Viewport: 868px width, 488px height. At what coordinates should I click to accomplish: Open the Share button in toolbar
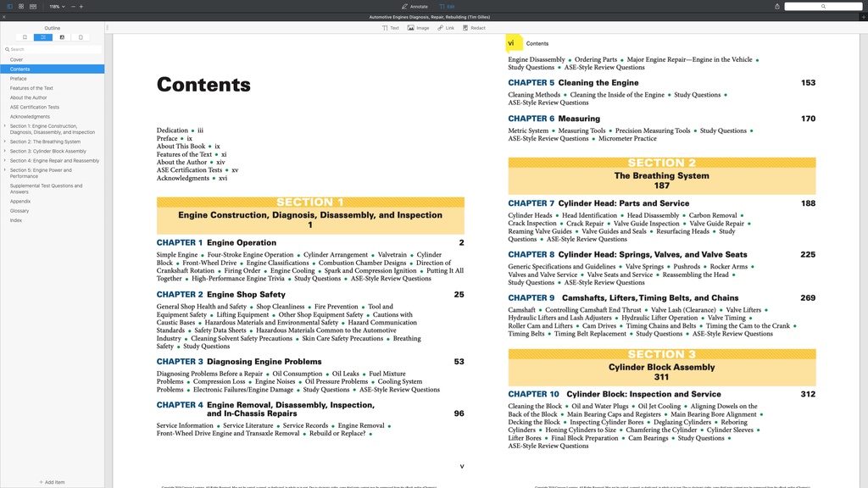point(778,6)
